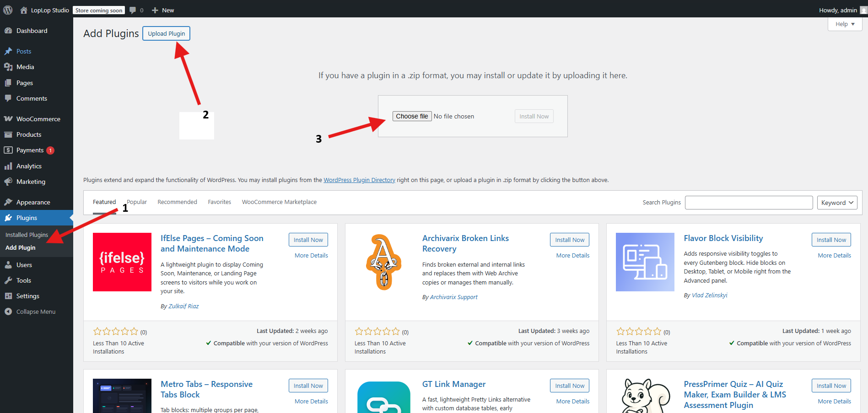Open the WordPress Plugin Directory link
This screenshot has height=413, width=868.
tap(359, 180)
